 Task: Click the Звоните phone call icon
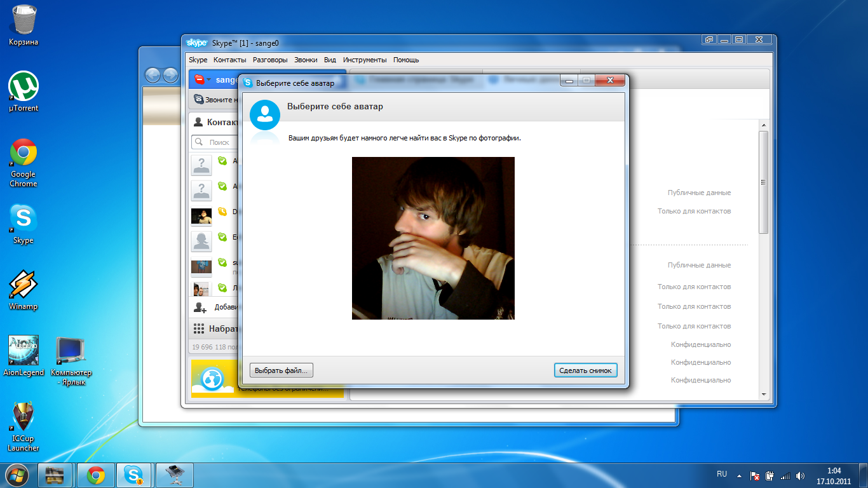199,100
